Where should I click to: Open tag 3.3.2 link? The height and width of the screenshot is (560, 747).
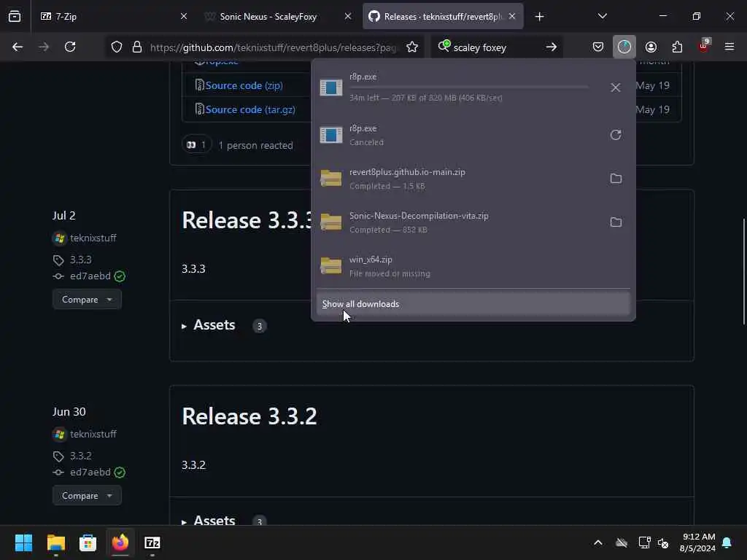click(x=80, y=456)
